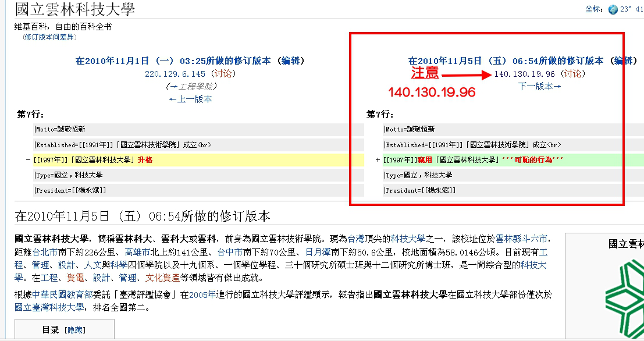Visit the 國立臺灣科技大學 link
The image size is (644, 341).
pos(49,307)
